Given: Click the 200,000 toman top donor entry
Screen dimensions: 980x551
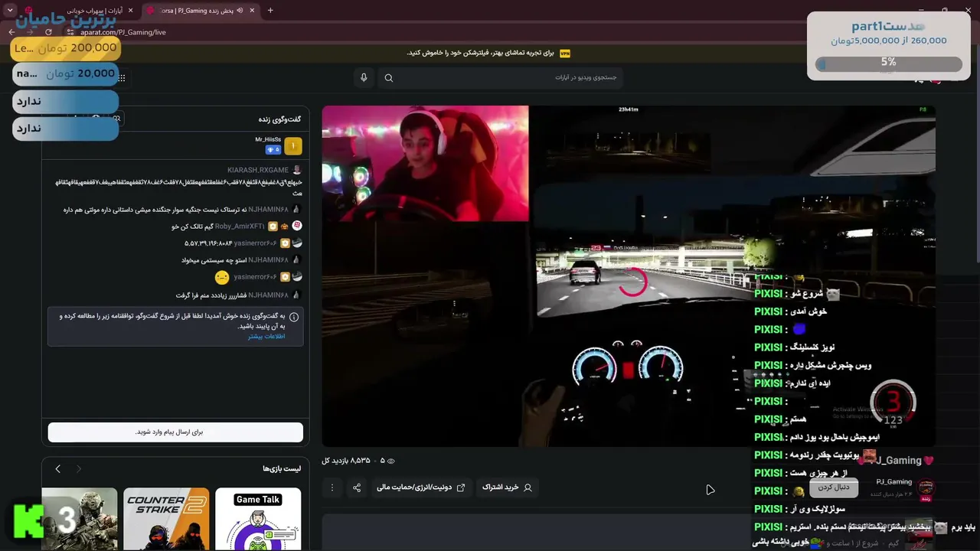Looking at the screenshot, I should pos(65,48).
